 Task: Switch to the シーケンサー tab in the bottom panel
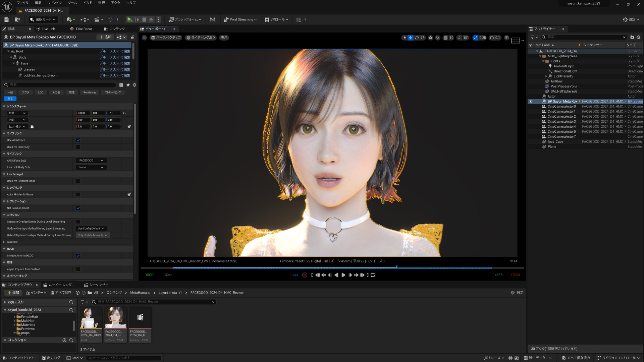[96, 285]
